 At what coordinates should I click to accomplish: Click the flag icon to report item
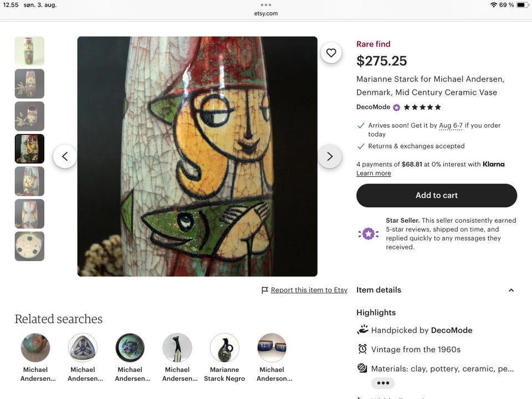[265, 290]
